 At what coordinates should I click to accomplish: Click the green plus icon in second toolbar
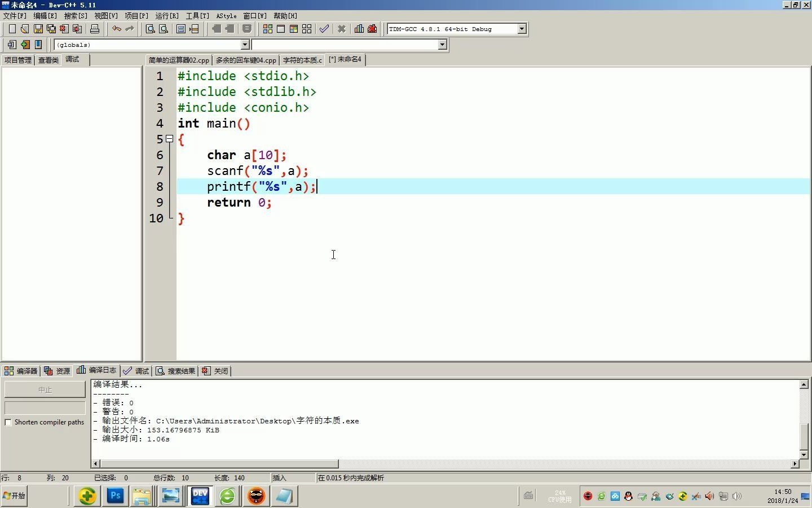[x=25, y=45]
